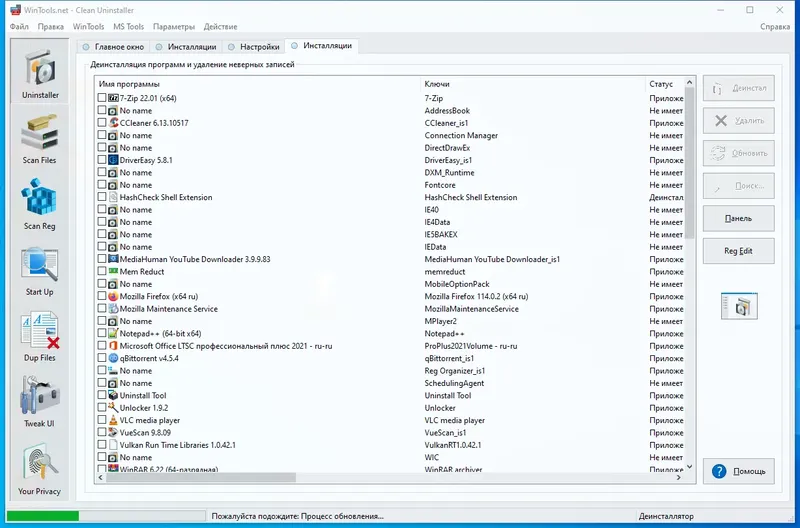This screenshot has width=800, height=528.
Task: Check the 7-Zip 22.01 checkbox
Action: (x=102, y=97)
